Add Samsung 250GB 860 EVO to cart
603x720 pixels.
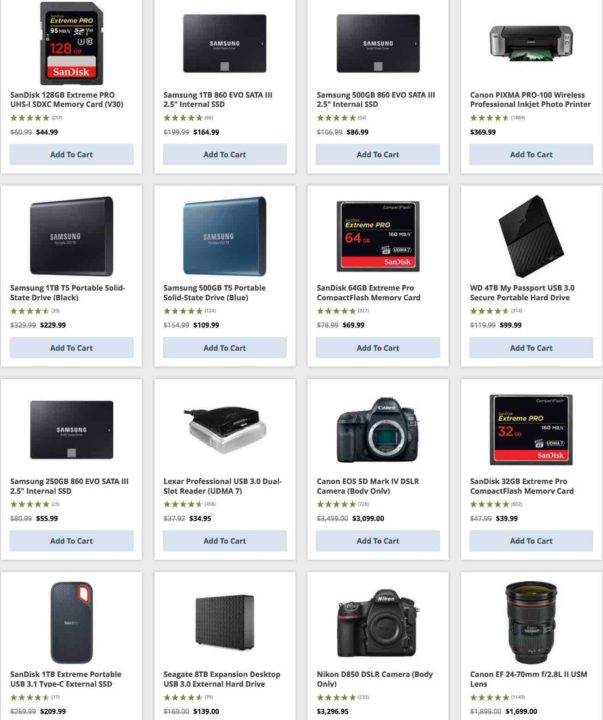point(72,541)
